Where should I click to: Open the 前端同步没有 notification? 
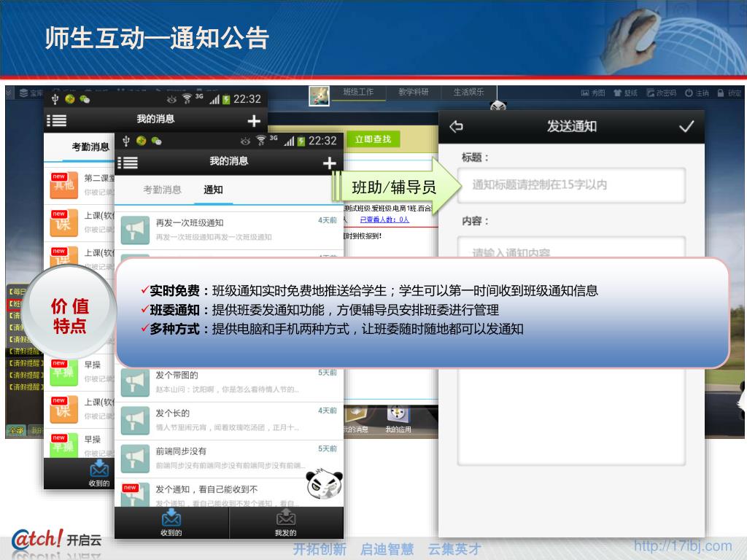point(229,459)
